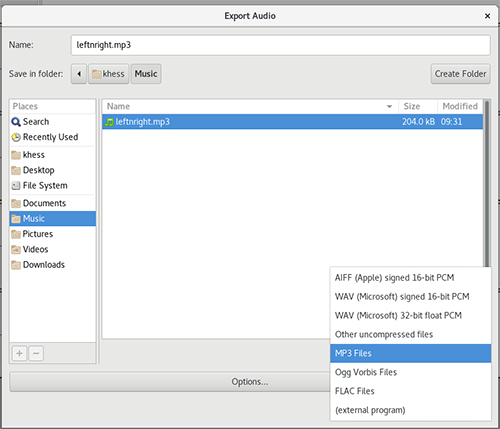Remove bookmark with the minus button

pos(36,353)
